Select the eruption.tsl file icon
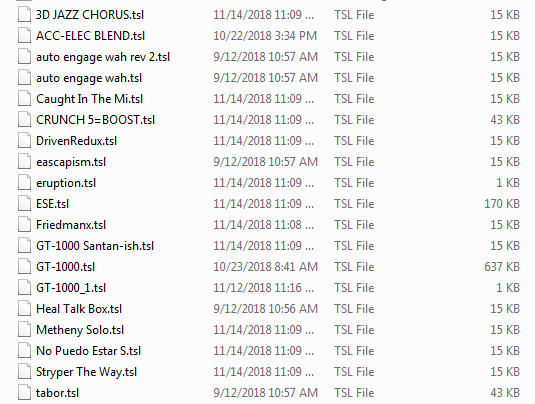 click(24, 183)
